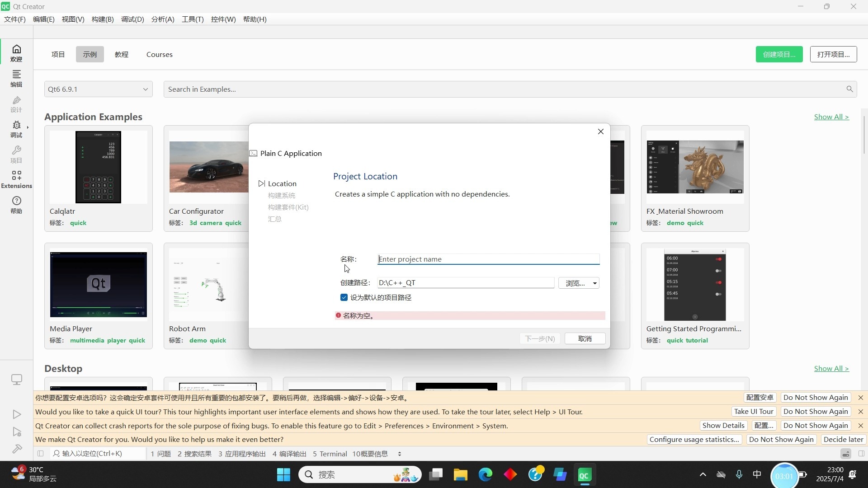Open the Browse button dropdown arrow

pos(595,283)
